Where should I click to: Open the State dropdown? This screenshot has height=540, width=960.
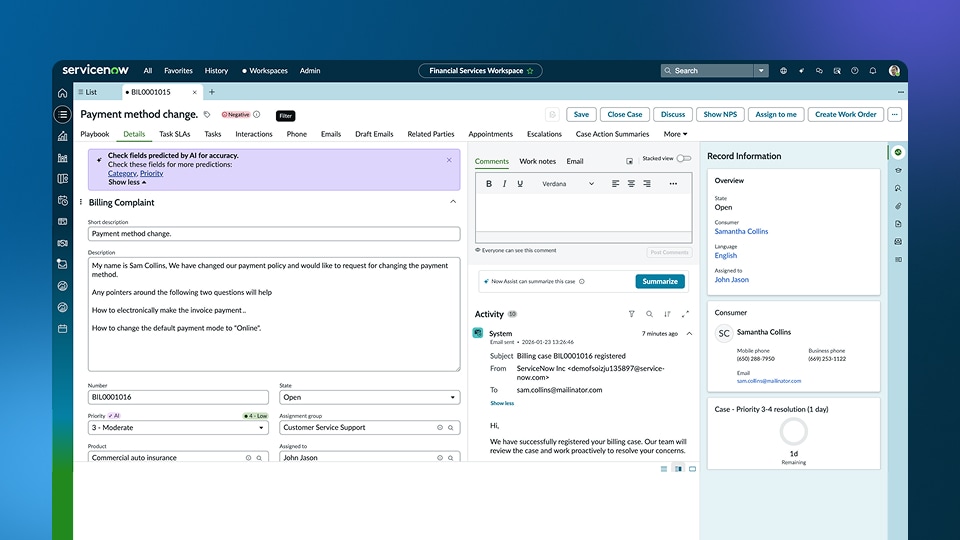click(370, 397)
